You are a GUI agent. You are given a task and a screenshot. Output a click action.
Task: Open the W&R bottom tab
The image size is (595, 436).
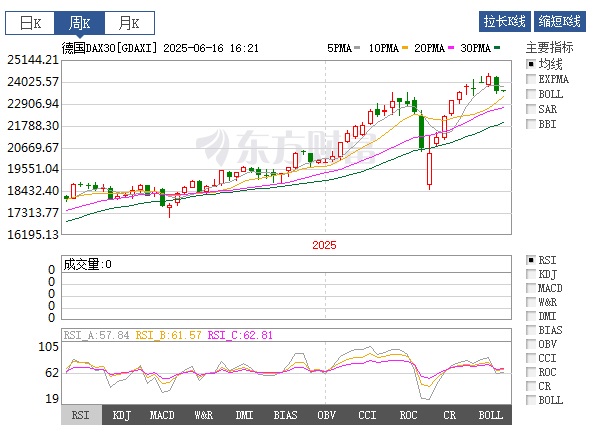[x=204, y=415]
